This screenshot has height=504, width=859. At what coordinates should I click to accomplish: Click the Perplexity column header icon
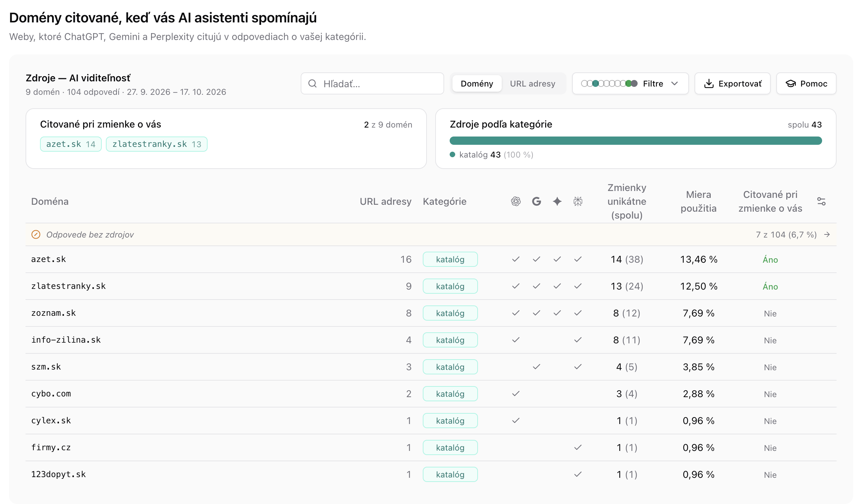click(578, 201)
